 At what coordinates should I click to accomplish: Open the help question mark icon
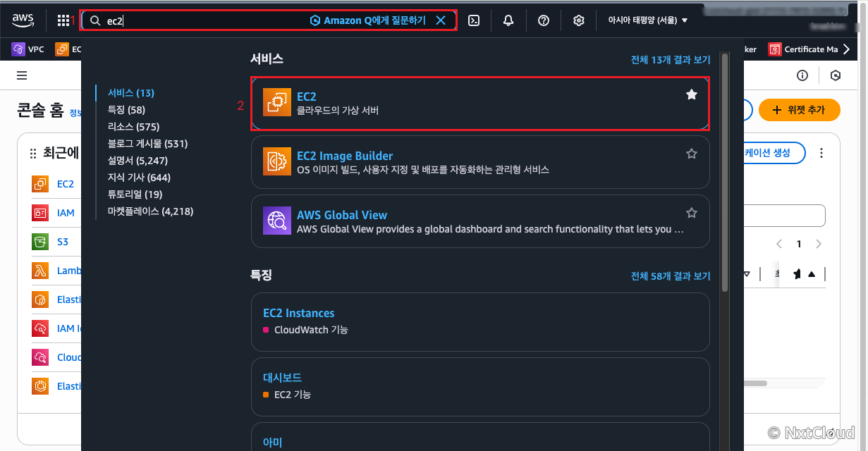click(544, 20)
